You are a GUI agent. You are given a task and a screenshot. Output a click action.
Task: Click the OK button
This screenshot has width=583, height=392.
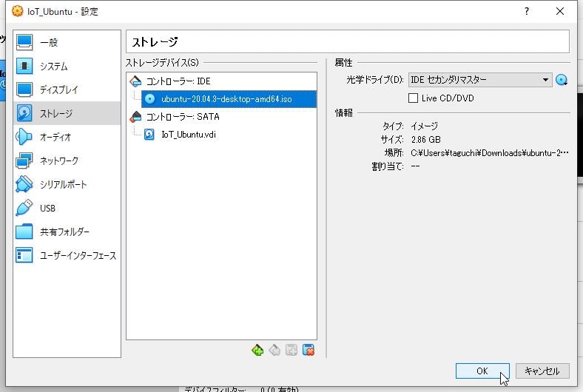point(482,371)
